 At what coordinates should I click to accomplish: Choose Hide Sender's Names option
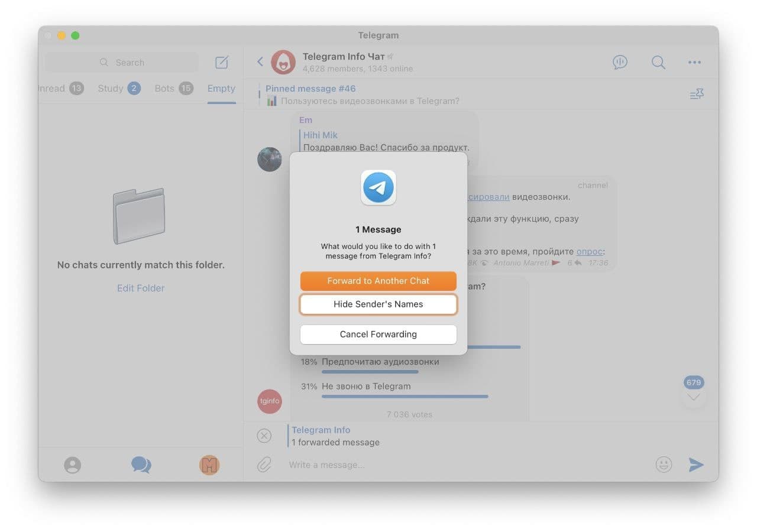(x=378, y=304)
